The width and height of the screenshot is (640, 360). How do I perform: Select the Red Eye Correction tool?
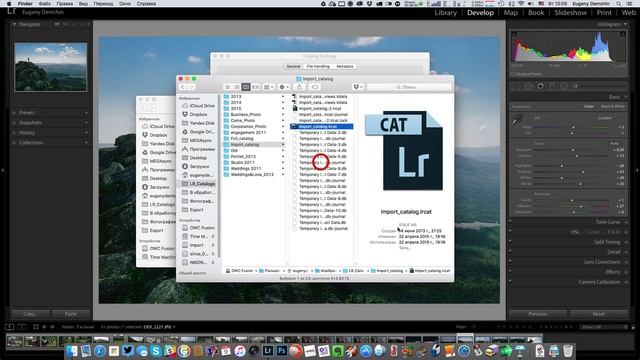[x=540, y=86]
